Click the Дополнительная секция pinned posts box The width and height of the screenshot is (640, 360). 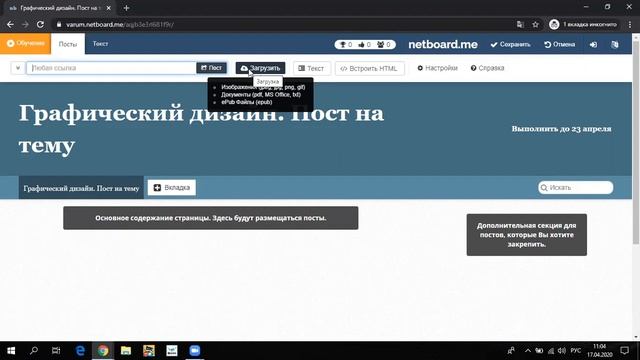pyautogui.click(x=527, y=235)
